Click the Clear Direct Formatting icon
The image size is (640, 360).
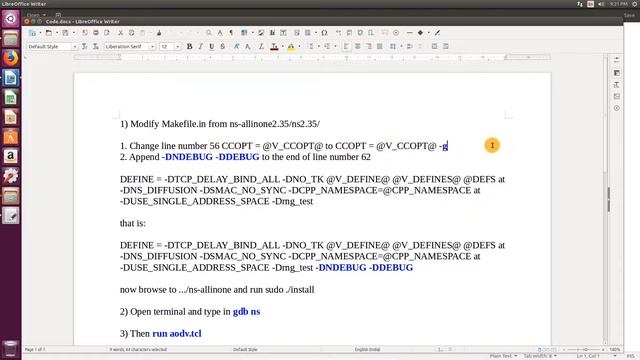[261, 47]
